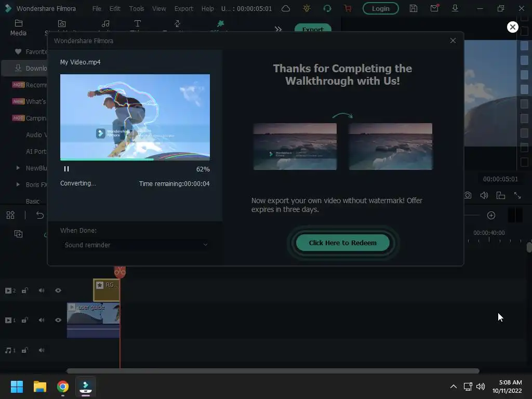Screen dimensions: 532x399
Task: Click the export progress bar
Action: pyautogui.click(x=135, y=159)
